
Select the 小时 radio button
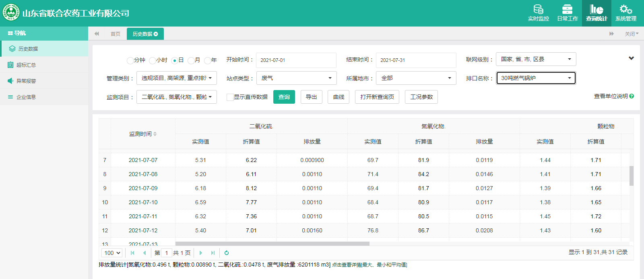pos(152,60)
